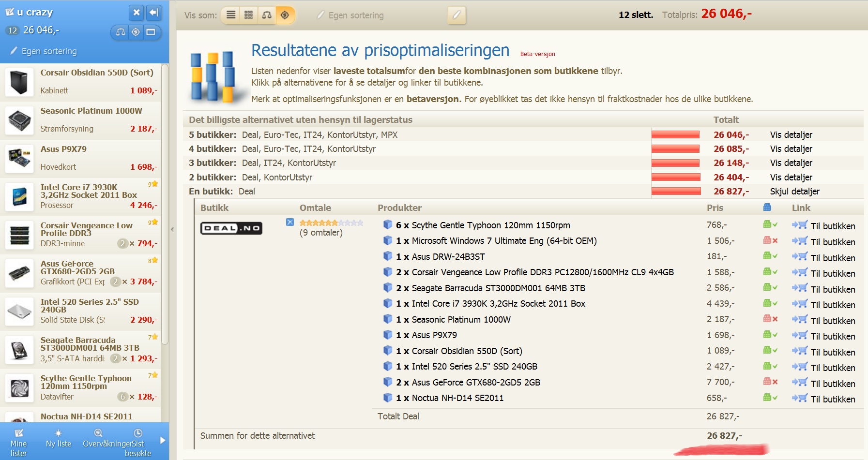
Task: Click stock status icon for Windows 7 Ultimate
Action: tap(770, 240)
